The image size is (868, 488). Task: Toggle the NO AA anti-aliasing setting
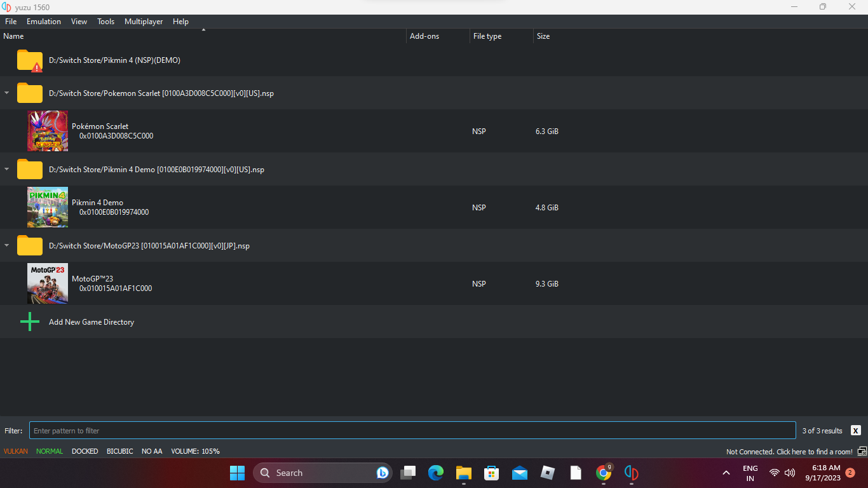(152, 451)
